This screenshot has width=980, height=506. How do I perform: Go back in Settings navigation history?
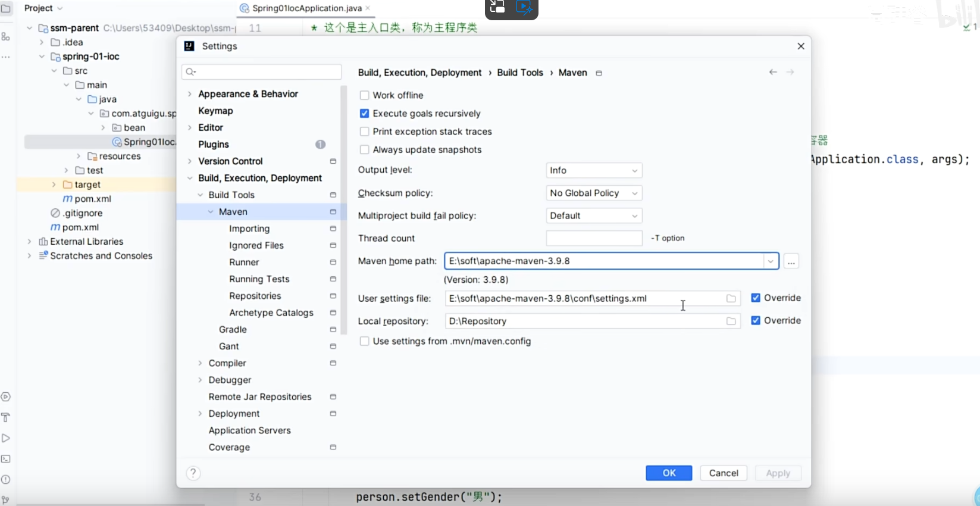773,72
